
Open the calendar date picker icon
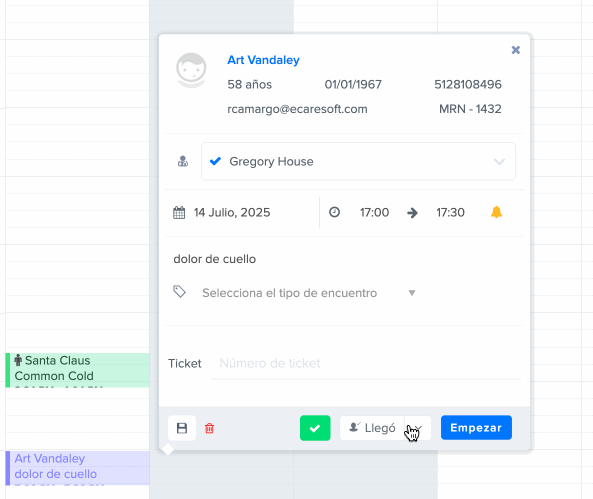tap(179, 213)
